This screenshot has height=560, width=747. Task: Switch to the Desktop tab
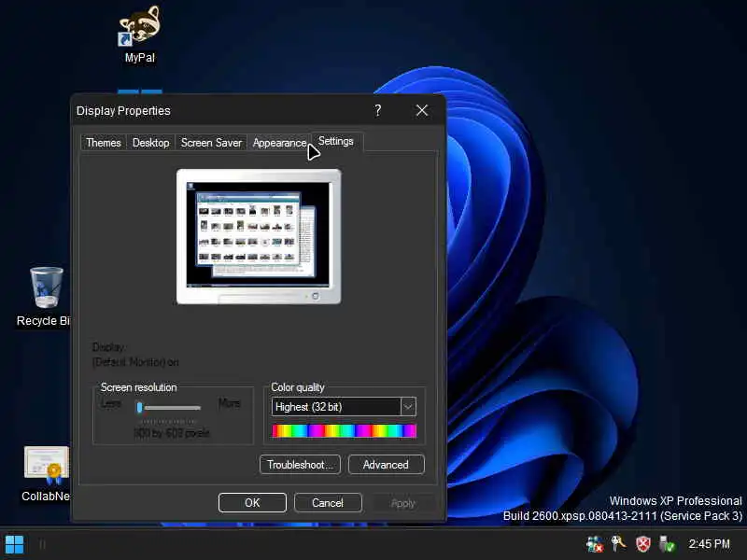150,143
